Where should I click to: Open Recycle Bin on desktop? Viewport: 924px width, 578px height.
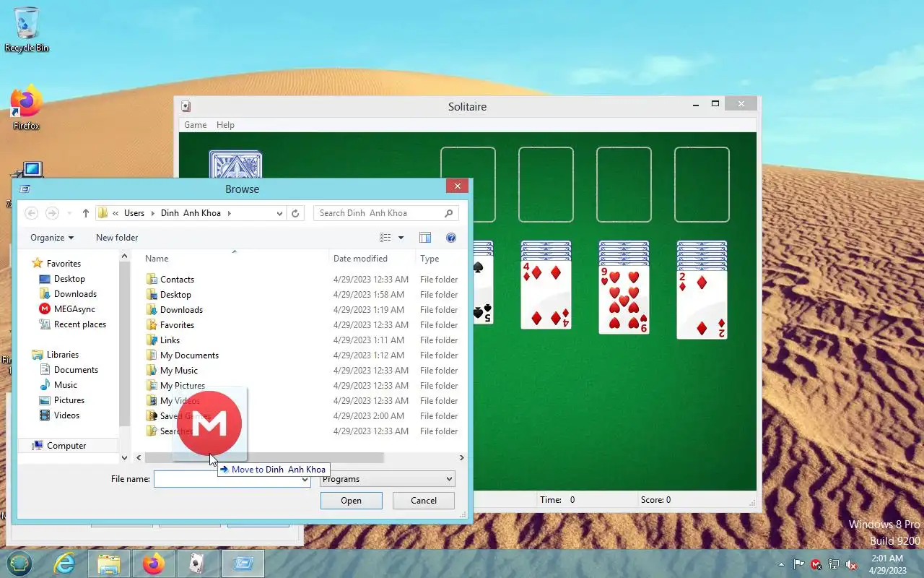(27, 30)
